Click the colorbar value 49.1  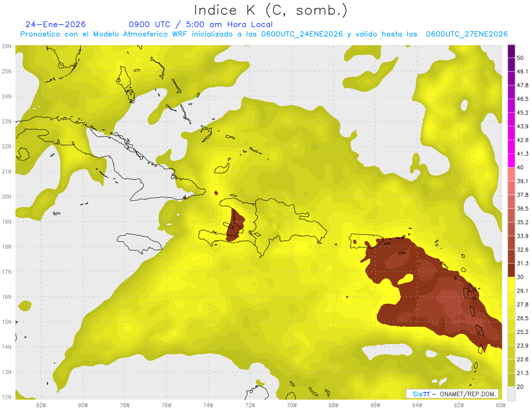[523, 71]
